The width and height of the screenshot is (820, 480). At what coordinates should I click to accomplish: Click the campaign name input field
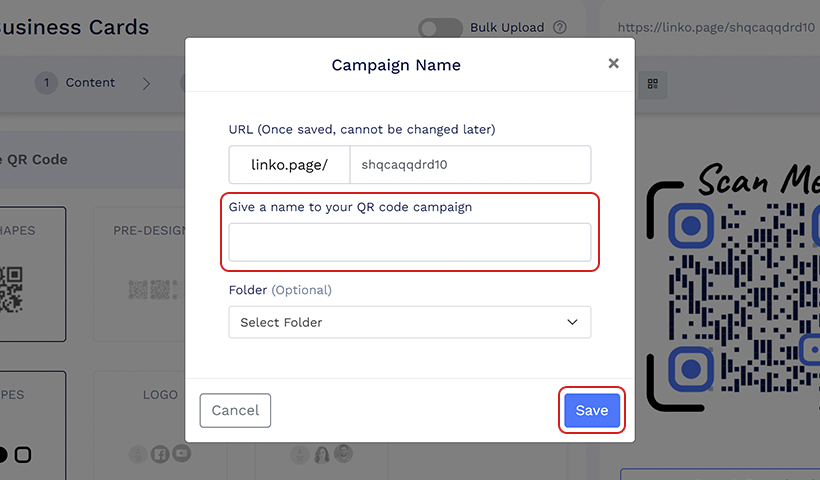pos(409,242)
